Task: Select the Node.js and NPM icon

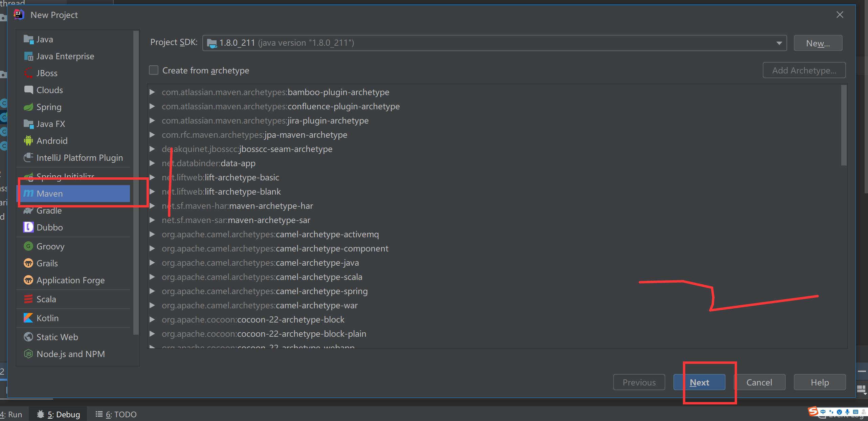Action: pos(28,354)
